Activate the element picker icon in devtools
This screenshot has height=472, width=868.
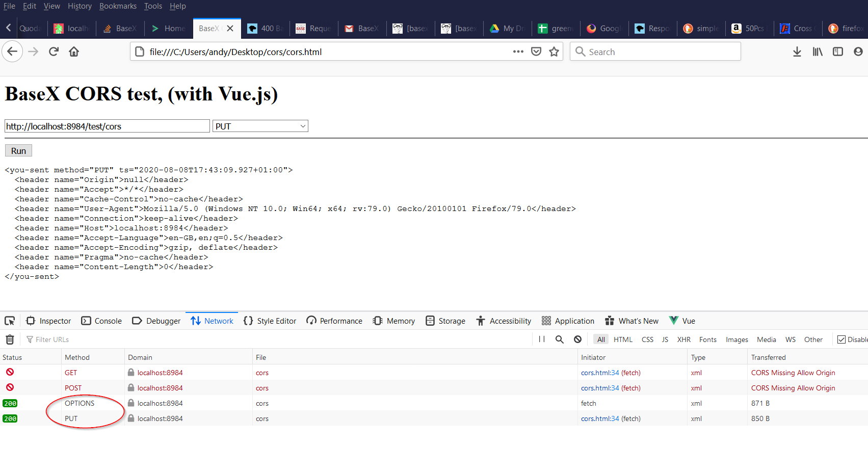(10, 321)
